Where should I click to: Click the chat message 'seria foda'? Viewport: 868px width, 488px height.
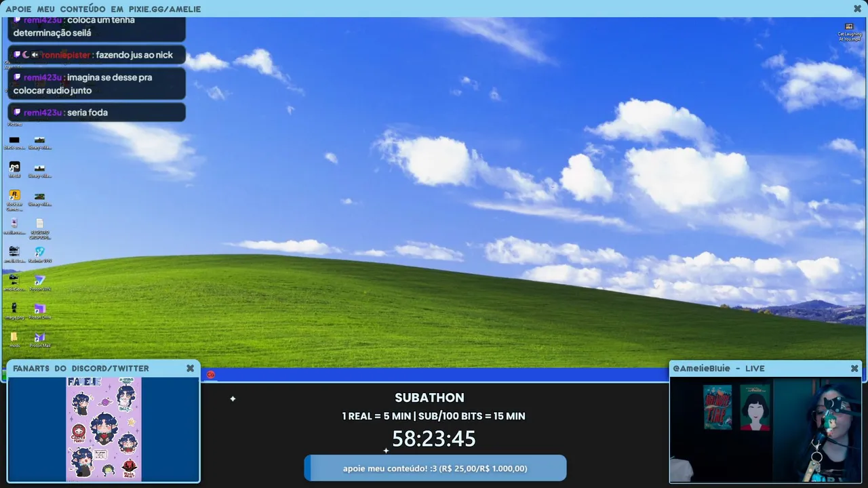[97, 113]
